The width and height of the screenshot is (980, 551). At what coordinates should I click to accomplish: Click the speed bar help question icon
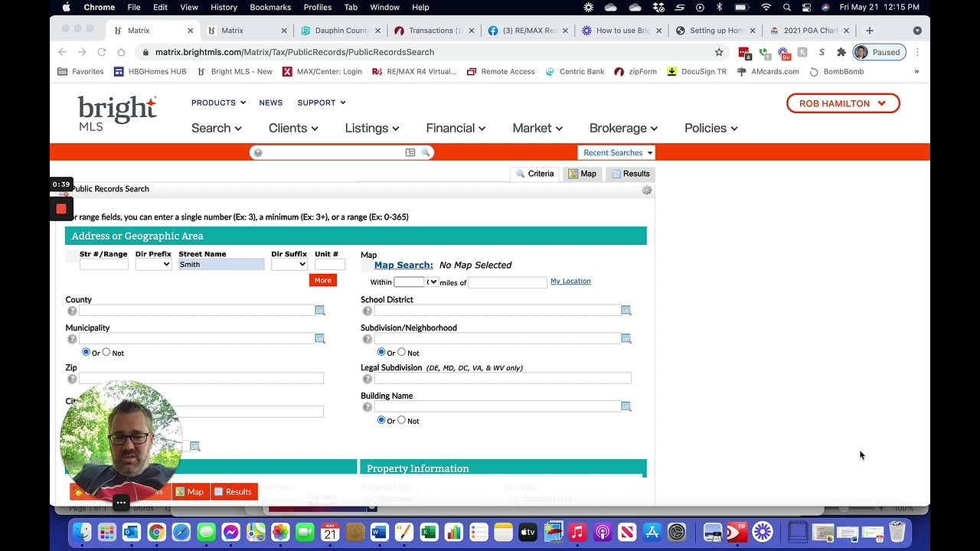pyautogui.click(x=258, y=152)
